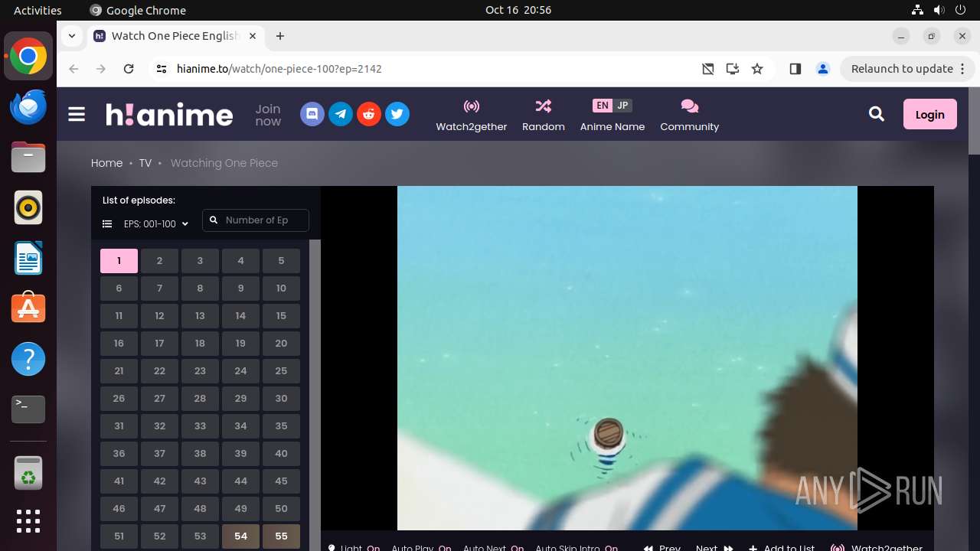Open the Telegram channel icon

(341, 115)
